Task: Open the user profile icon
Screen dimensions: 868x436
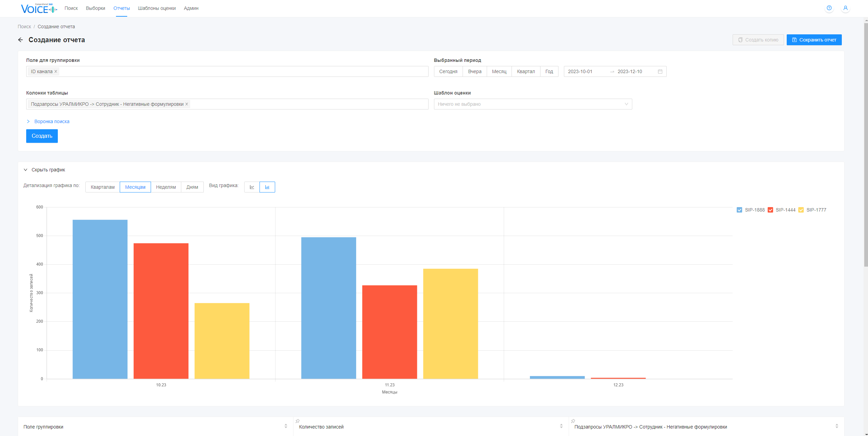Action: tap(845, 8)
